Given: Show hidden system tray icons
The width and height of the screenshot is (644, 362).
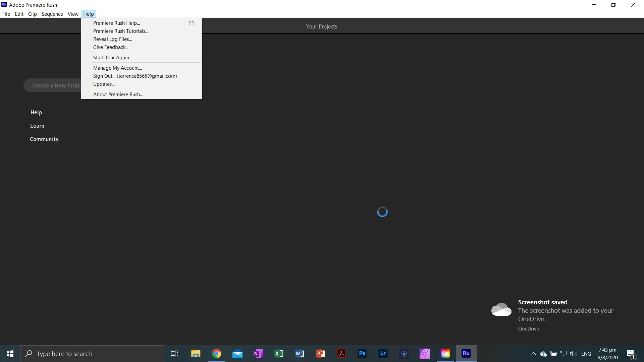Looking at the screenshot, I should [x=533, y=354].
